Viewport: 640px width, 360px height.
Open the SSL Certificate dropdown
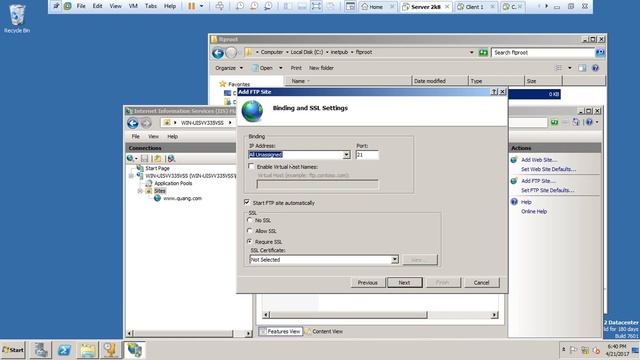395,260
